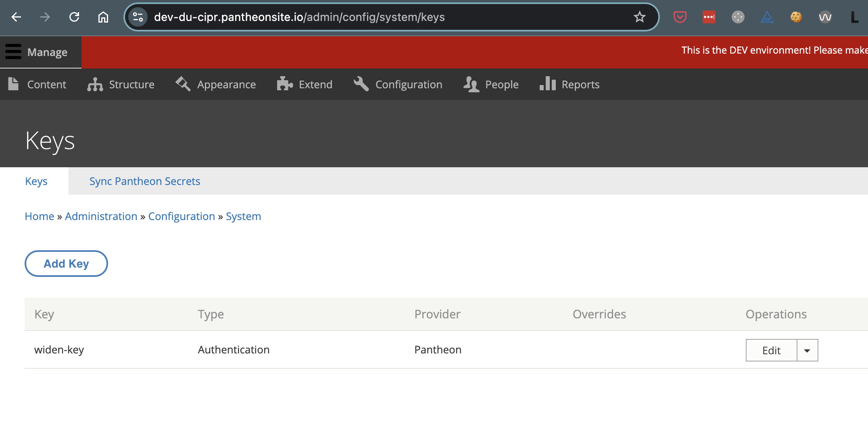The width and height of the screenshot is (868, 432).
Task: Open the Administration breadcrumb link
Action: click(101, 216)
